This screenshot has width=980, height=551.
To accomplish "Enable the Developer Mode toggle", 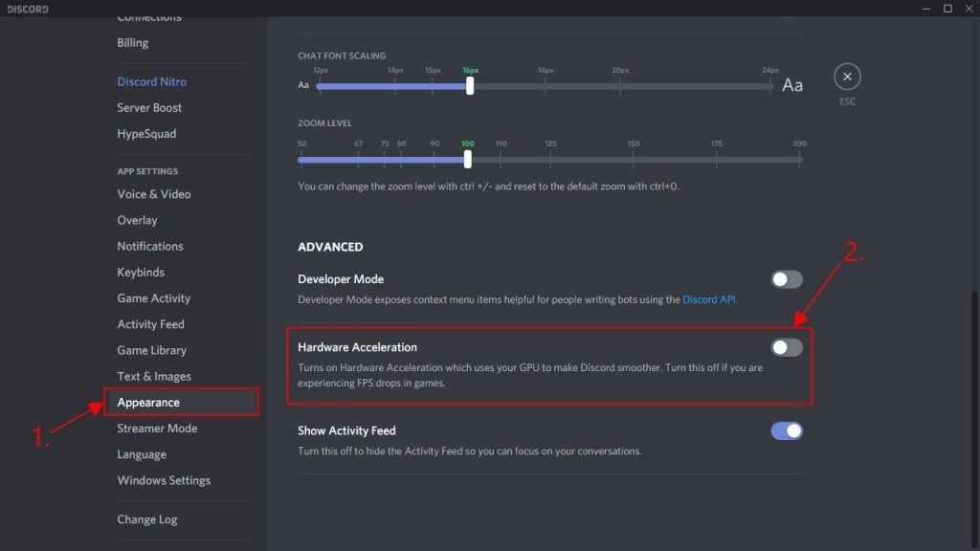I will click(787, 279).
